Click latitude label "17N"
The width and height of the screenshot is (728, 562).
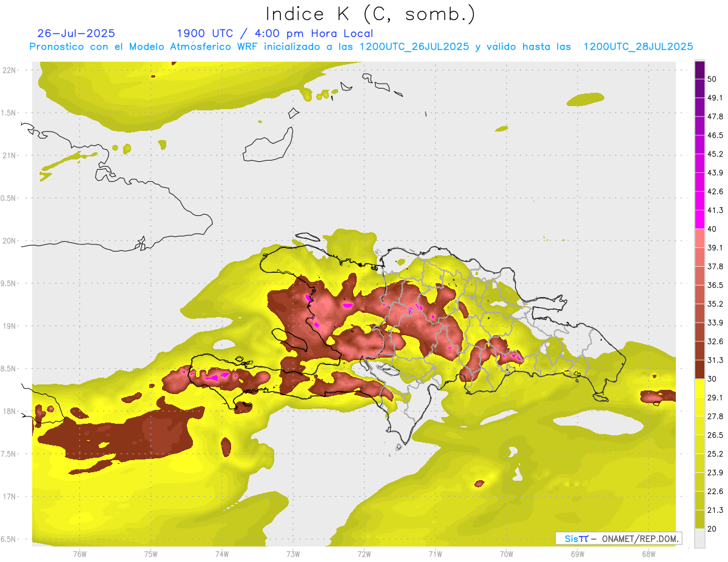click(x=10, y=497)
